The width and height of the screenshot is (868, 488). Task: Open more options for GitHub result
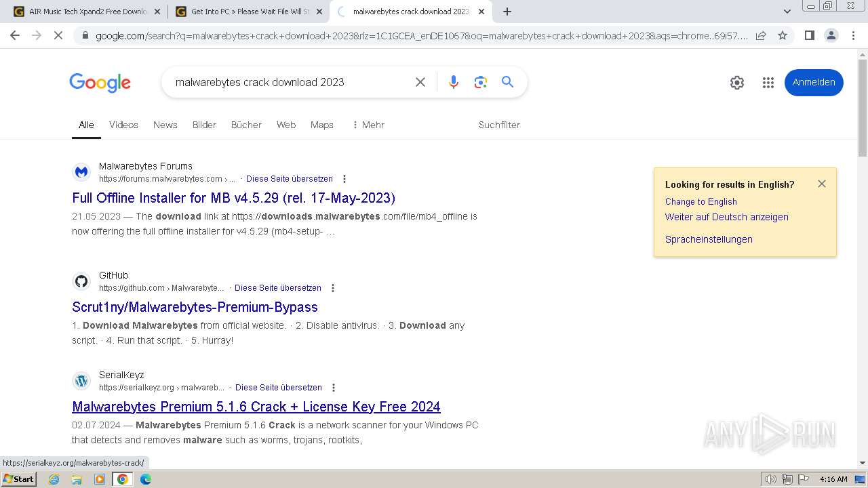pyautogui.click(x=333, y=288)
